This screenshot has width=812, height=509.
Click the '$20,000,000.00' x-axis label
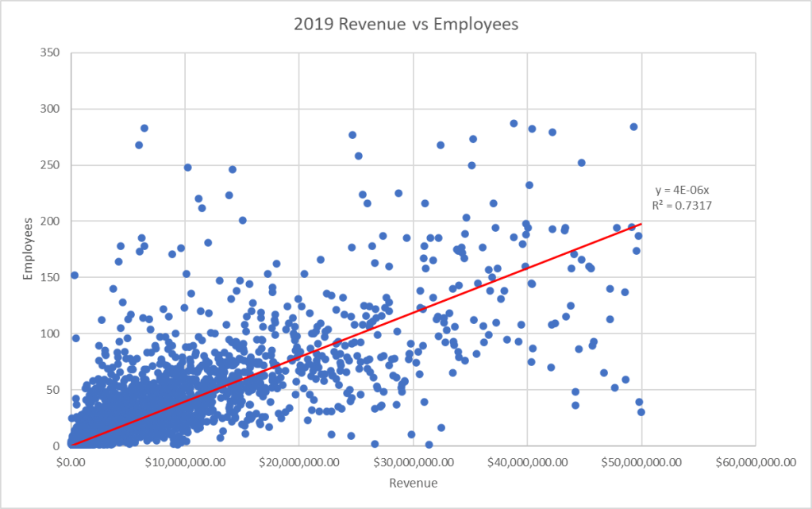click(x=298, y=461)
